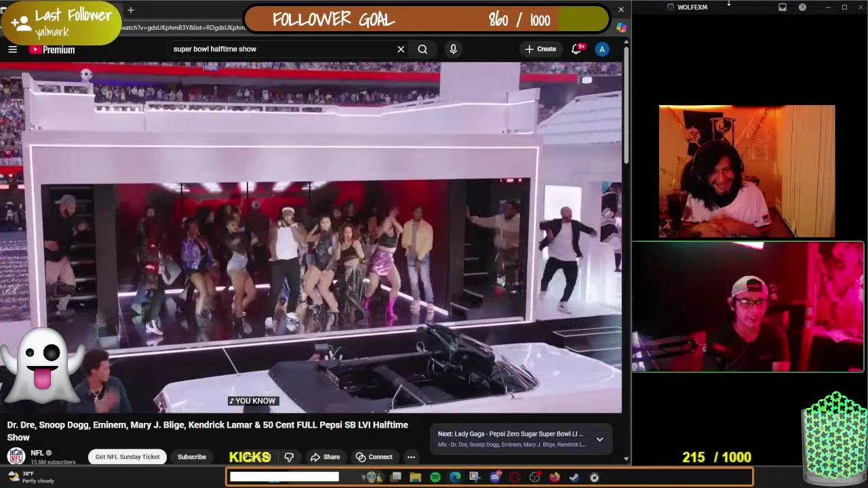Open Task View from the taskbar
Screen dimensions: 868x488
[x=396, y=477]
